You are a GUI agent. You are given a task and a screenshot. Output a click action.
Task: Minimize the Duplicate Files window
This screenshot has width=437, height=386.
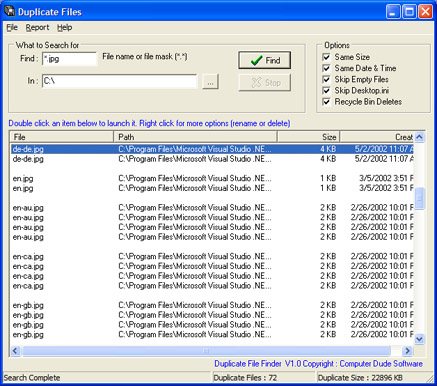pyautogui.click(x=393, y=12)
